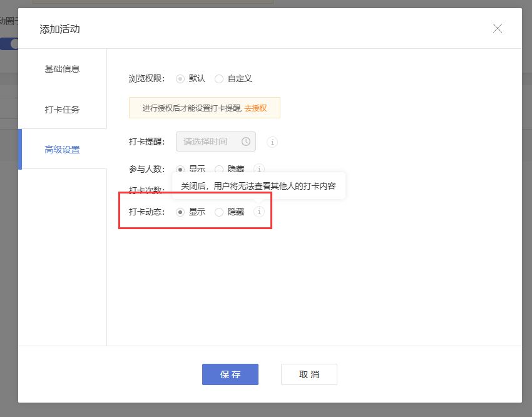
Task: Select 显示 for 打卡动态
Action: pos(181,212)
